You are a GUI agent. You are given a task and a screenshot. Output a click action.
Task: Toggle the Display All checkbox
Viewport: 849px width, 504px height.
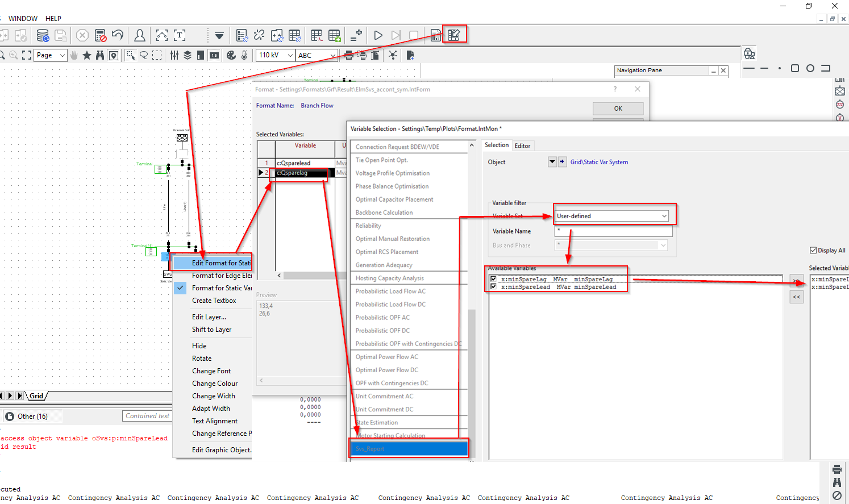[x=813, y=250]
